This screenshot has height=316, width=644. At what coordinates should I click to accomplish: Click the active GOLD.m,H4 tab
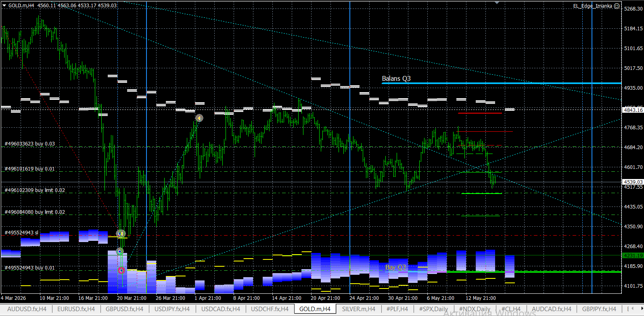(x=315, y=309)
